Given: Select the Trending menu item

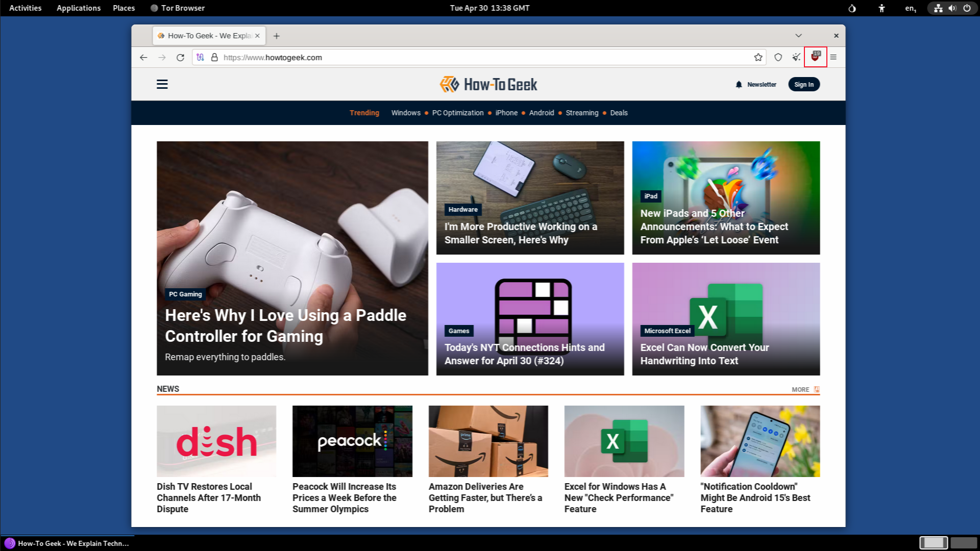Looking at the screenshot, I should pos(363,112).
